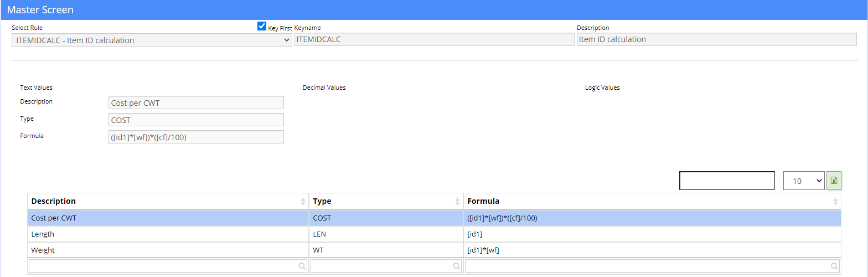
Task: Click search icon in Description filter box
Action: click(x=302, y=266)
